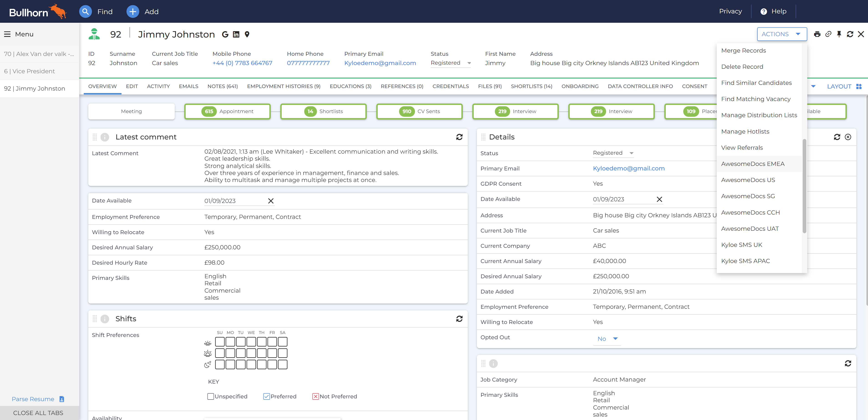Select Kyloe SMS UK option

tap(741, 245)
